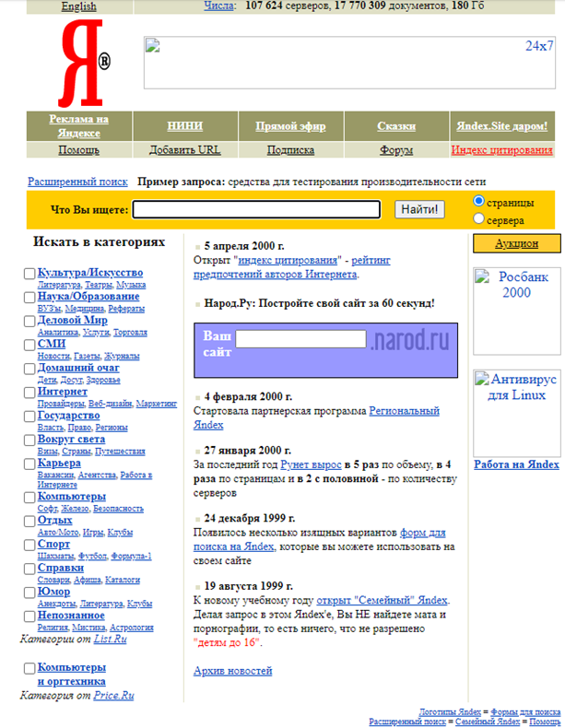565x728 pixels.
Task: Open the Вокруг света category link
Action: (71, 439)
